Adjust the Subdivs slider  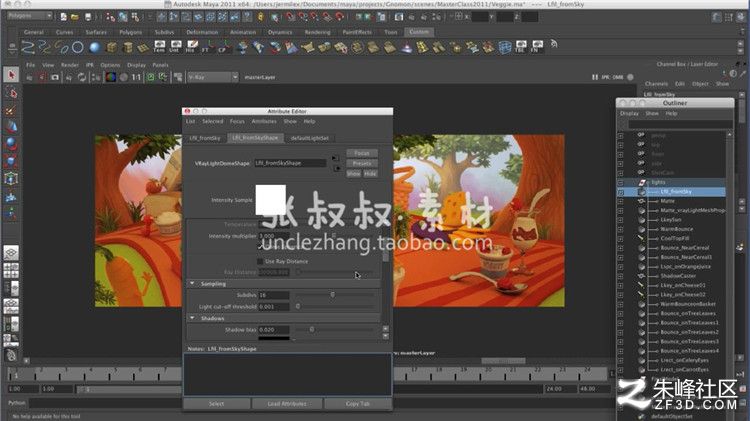pyautogui.click(x=334, y=295)
